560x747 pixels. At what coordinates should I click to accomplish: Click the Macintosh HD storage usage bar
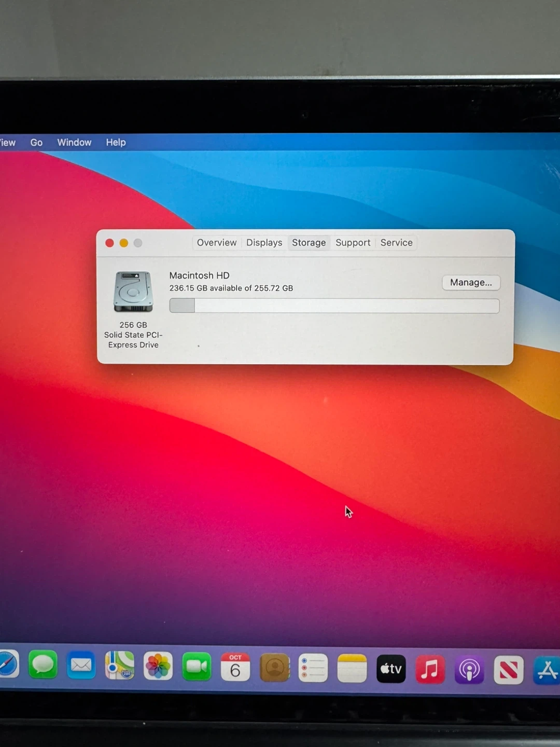coord(334,306)
